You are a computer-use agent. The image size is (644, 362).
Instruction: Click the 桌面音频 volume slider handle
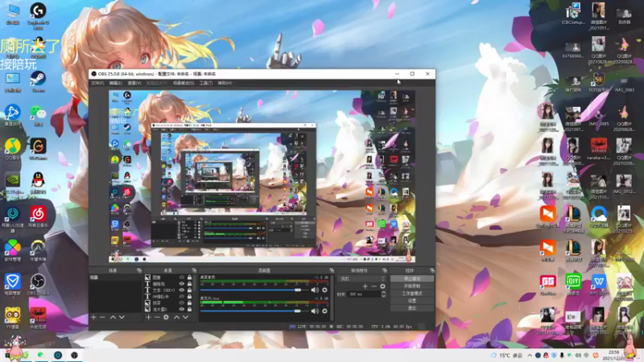[x=298, y=290]
